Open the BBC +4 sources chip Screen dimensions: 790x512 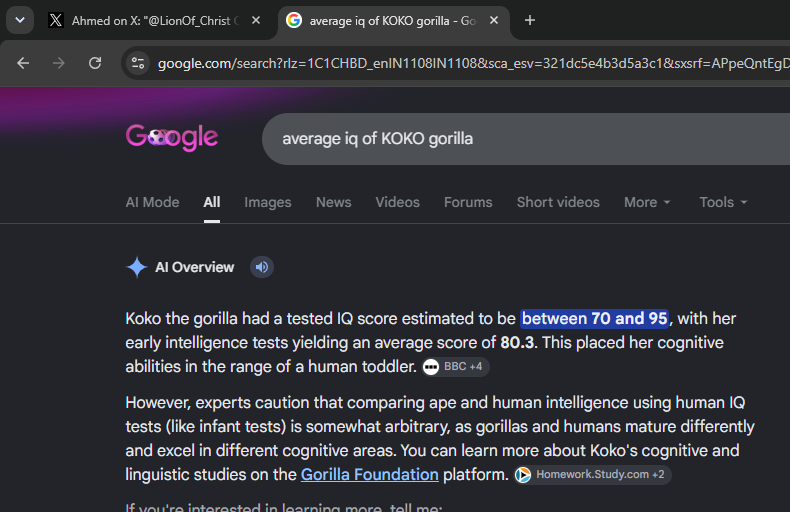pyautogui.click(x=455, y=366)
